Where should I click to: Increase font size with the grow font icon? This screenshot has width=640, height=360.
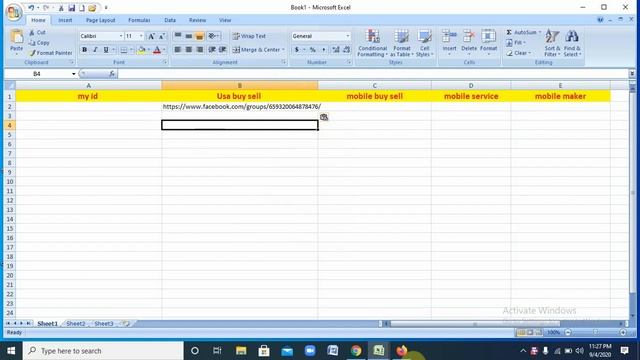point(151,36)
